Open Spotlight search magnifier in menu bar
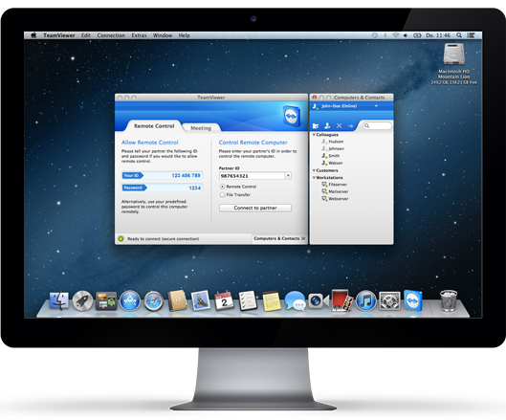506x420 pixels. coord(459,35)
